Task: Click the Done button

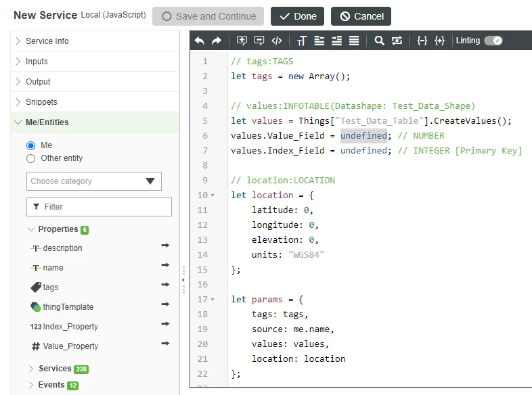Action: tap(297, 16)
